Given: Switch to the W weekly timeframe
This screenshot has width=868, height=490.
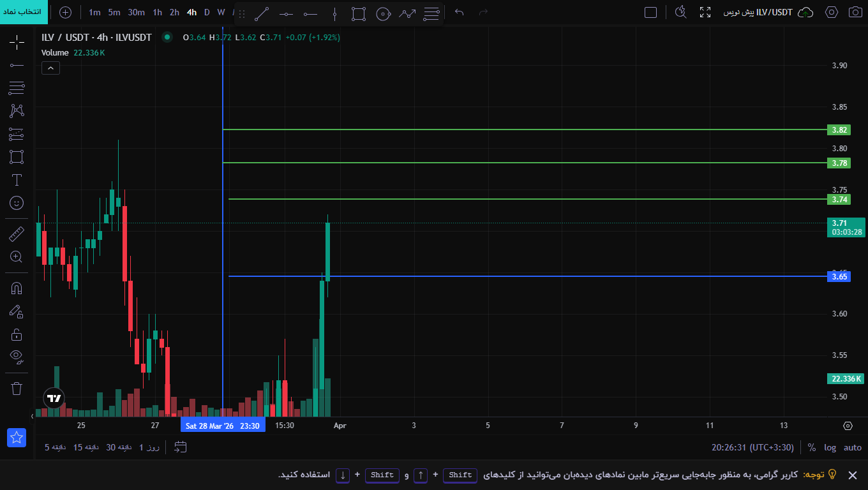Looking at the screenshot, I should click(221, 12).
